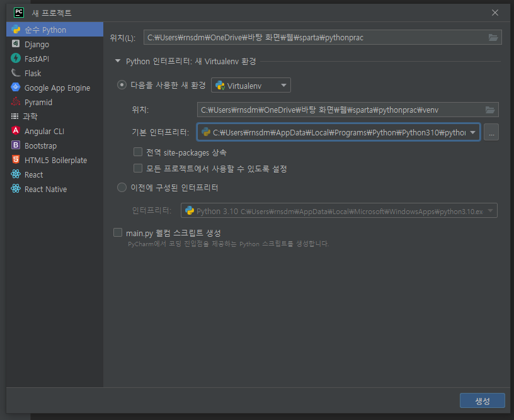The width and height of the screenshot is (514, 420).
Task: Open the disabled 인터프리터 Python 3.10 dropdown
Action: 339,211
